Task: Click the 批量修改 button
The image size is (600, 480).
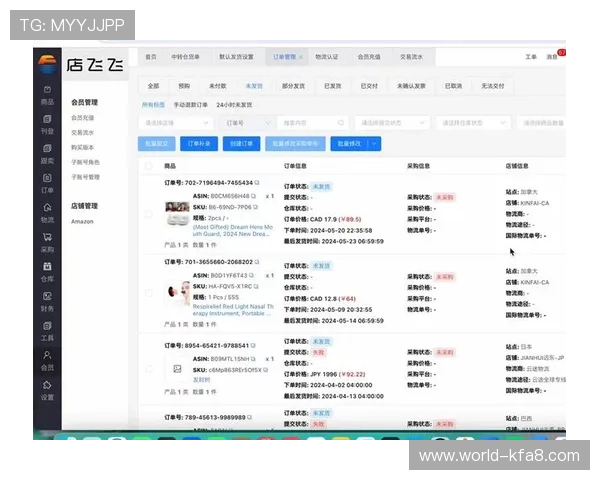Action: click(x=349, y=144)
